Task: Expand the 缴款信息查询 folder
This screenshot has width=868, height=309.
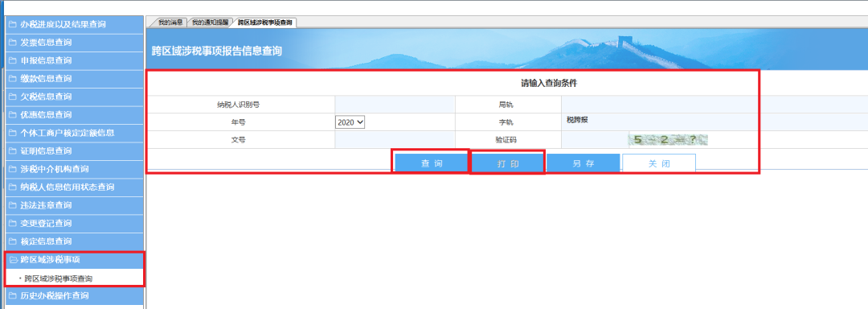Action: (x=74, y=79)
